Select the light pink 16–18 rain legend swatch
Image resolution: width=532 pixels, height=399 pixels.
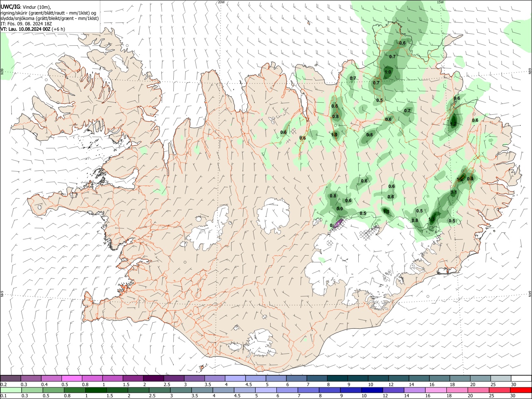436,390
